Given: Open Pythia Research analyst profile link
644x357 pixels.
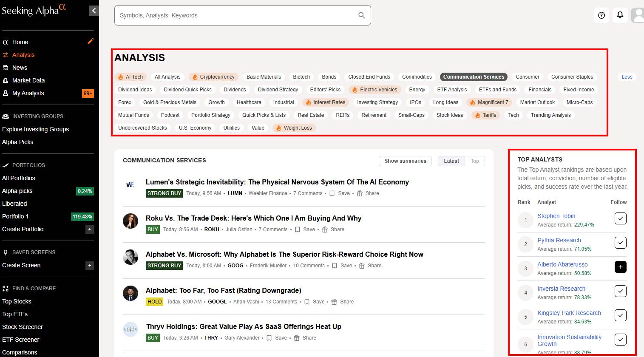Looking at the screenshot, I should 559,240.
